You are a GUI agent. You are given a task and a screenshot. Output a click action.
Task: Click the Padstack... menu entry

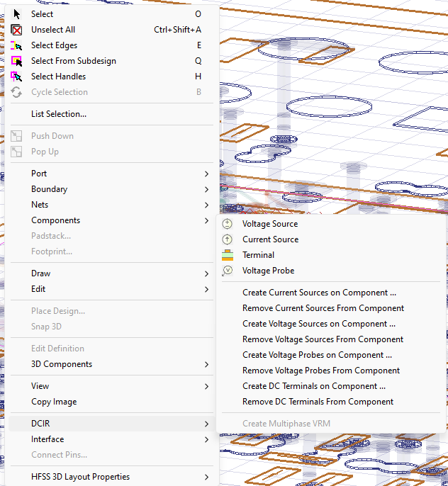click(111, 236)
